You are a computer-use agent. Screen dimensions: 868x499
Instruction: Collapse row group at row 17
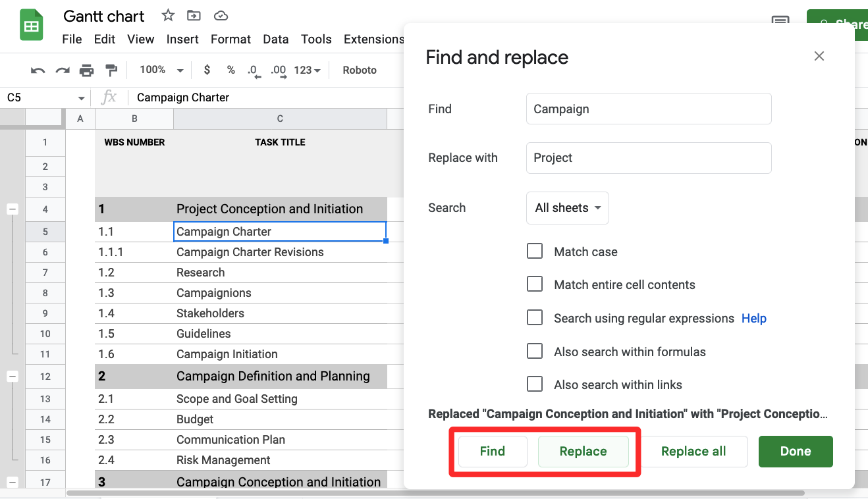click(13, 482)
